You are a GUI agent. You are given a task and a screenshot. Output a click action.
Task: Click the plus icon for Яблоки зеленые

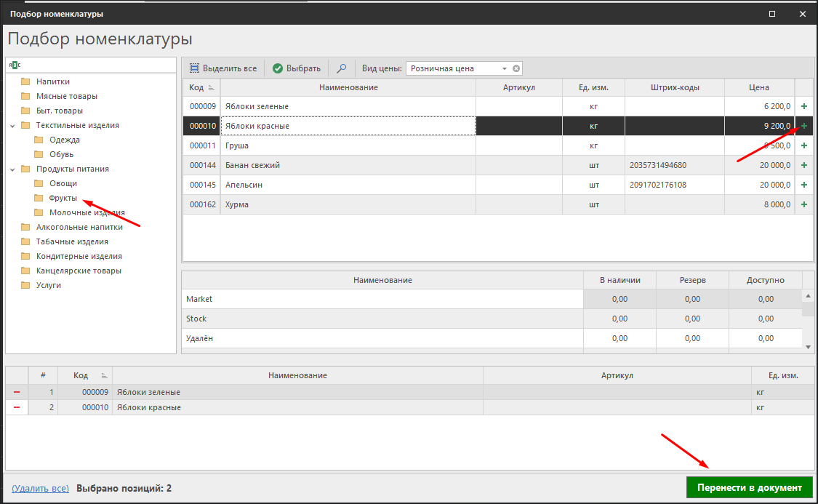(x=803, y=106)
